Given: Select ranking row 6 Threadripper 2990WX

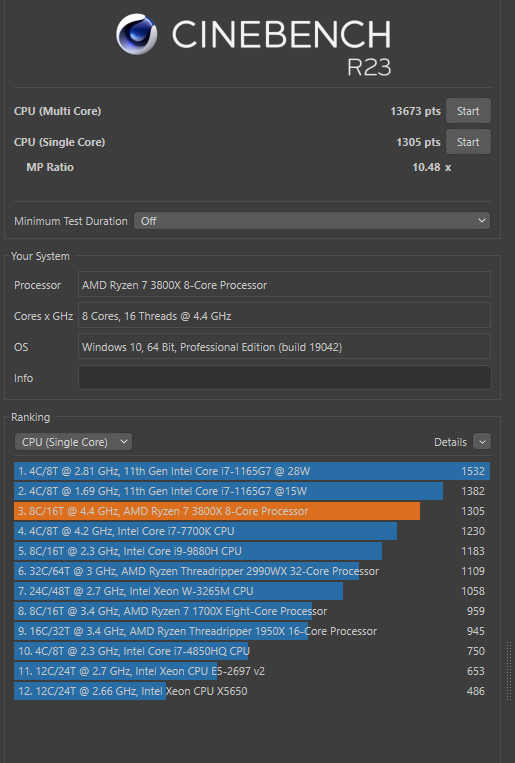Looking at the screenshot, I should click(252, 571).
